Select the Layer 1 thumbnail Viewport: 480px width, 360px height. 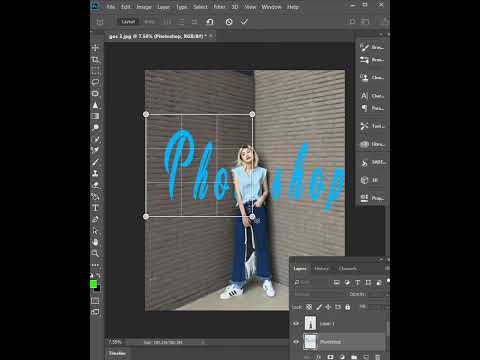click(x=310, y=323)
